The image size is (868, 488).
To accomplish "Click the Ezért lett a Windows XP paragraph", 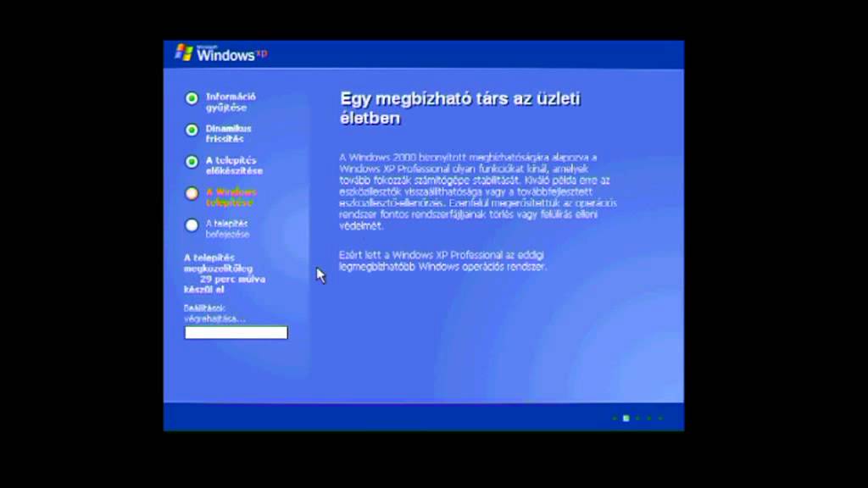I will pyautogui.click(x=442, y=261).
